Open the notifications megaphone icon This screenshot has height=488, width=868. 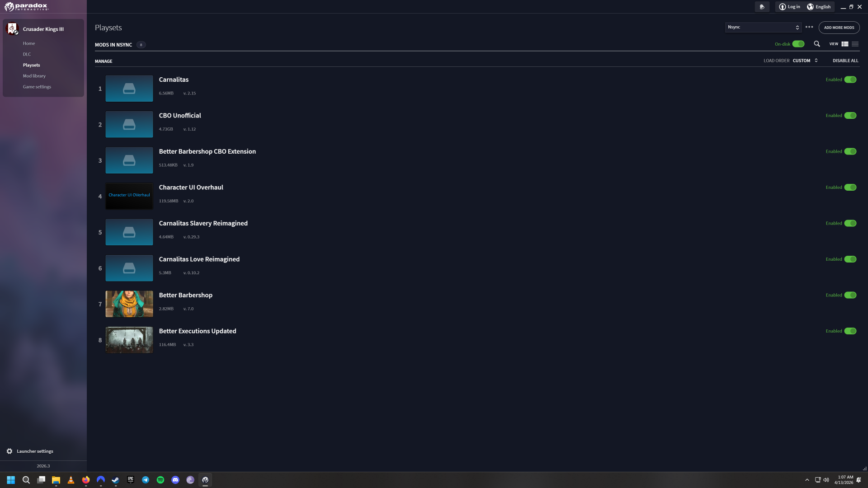point(762,7)
